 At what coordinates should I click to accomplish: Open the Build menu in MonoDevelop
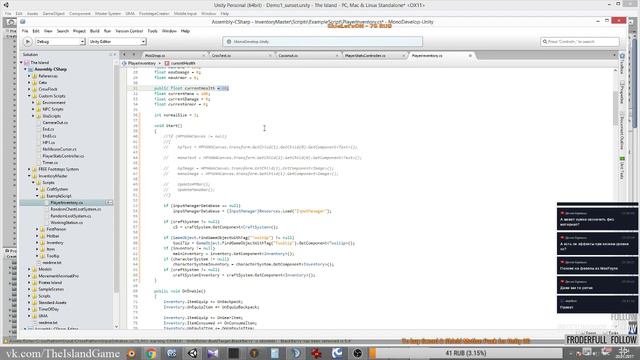coord(95,31)
